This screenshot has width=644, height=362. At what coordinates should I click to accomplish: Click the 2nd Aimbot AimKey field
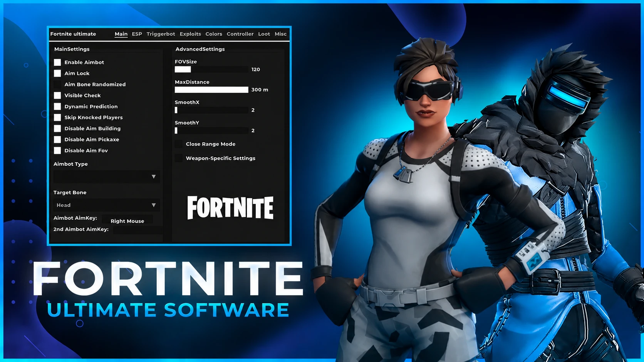(138, 230)
